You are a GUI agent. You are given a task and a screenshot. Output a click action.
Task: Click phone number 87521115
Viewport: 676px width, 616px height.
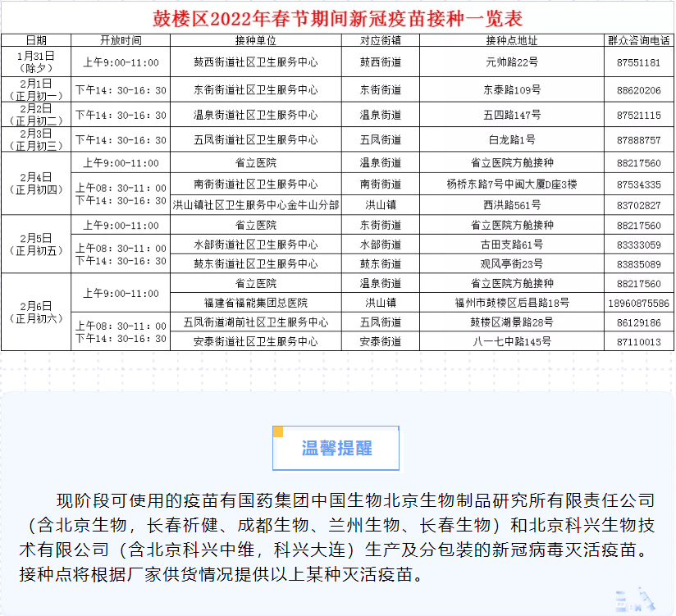(x=639, y=115)
